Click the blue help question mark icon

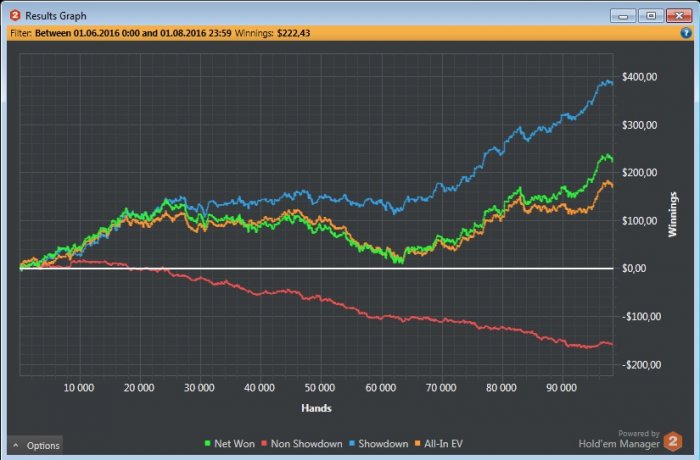click(685, 33)
